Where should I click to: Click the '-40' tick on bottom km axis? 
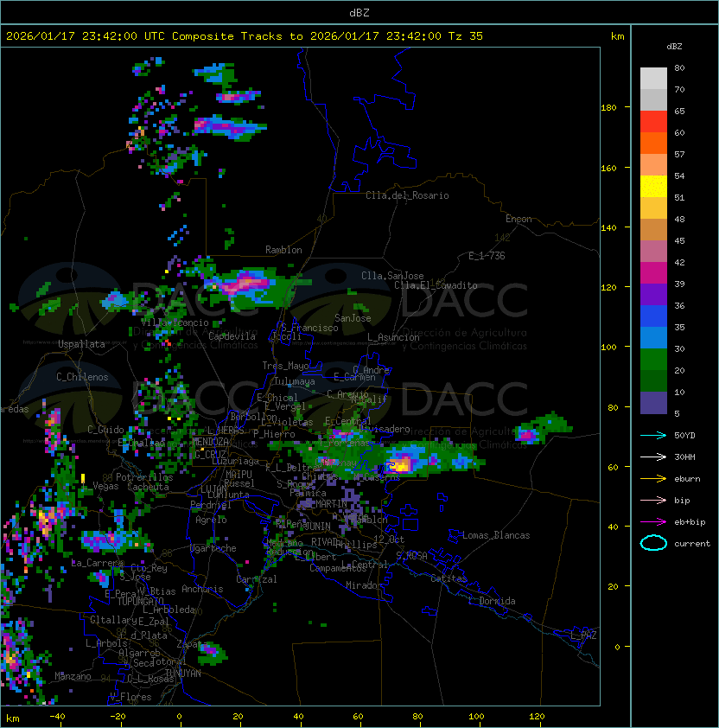point(57,717)
